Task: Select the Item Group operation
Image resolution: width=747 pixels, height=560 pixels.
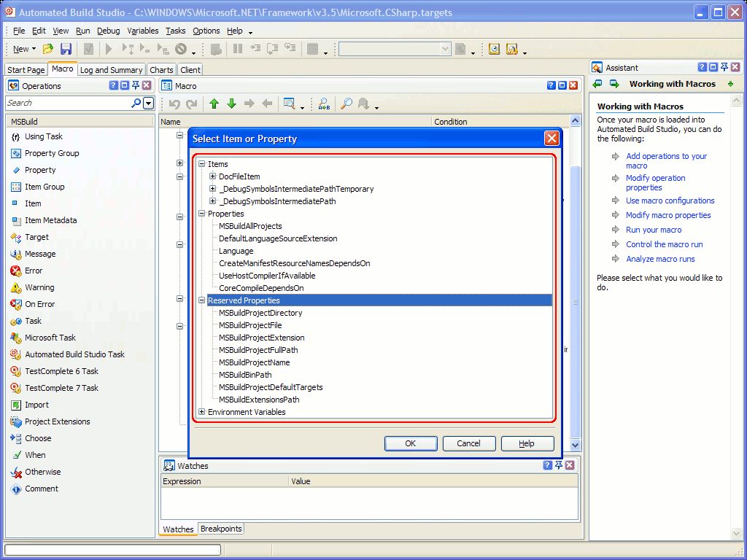Action: (x=44, y=187)
